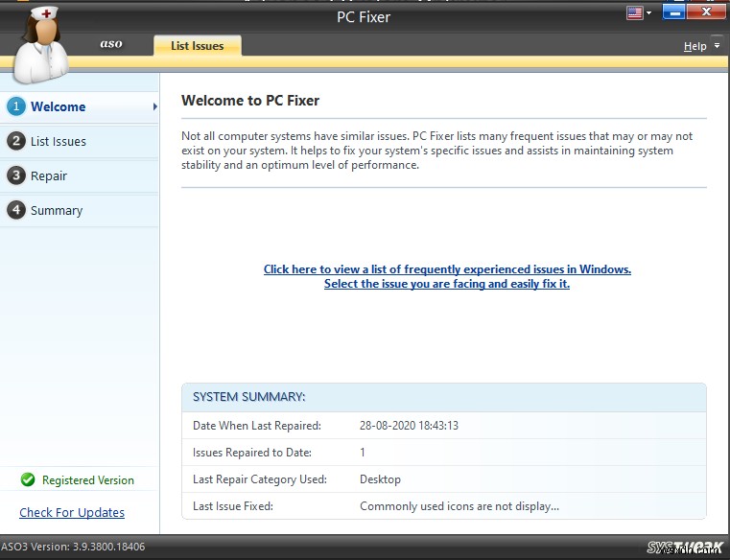Screen dimensions: 730x560
Task: Go to the List Issues sidebar step
Action: click(80, 141)
